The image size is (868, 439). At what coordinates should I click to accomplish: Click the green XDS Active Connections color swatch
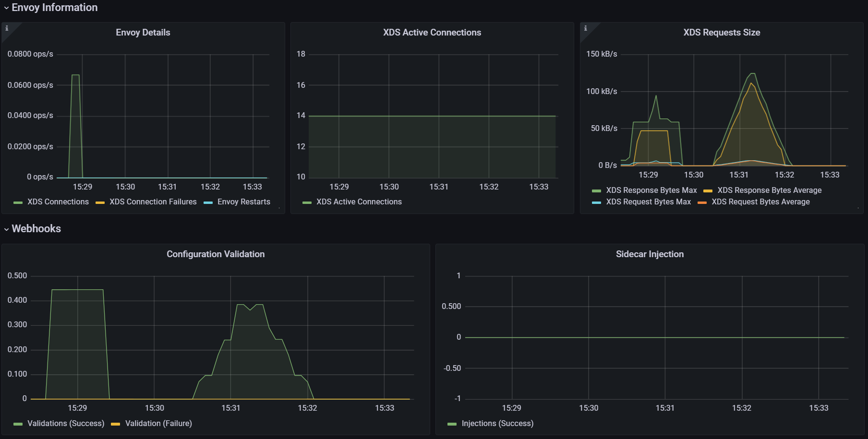point(307,202)
